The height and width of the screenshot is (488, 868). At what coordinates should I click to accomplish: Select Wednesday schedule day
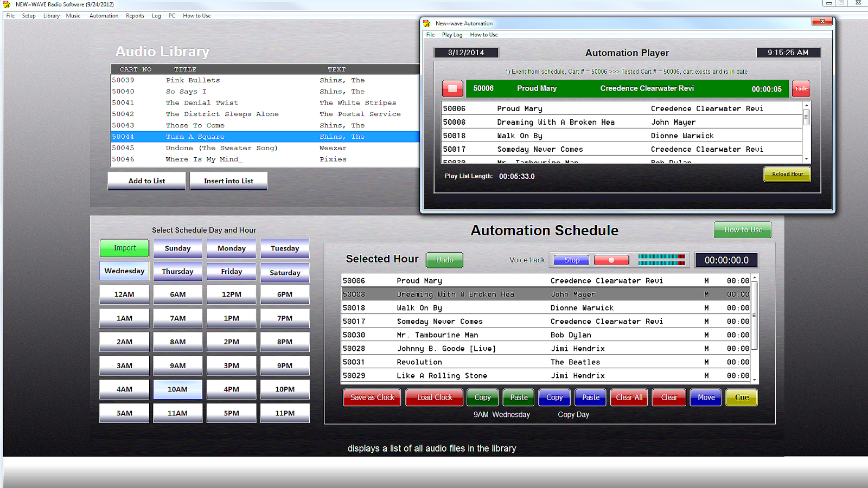click(124, 271)
